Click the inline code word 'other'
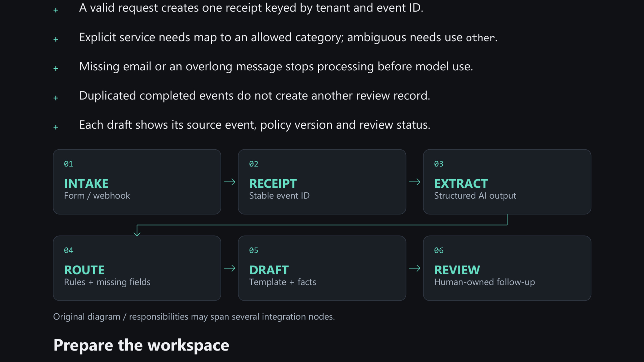The image size is (644, 362). [x=480, y=38]
